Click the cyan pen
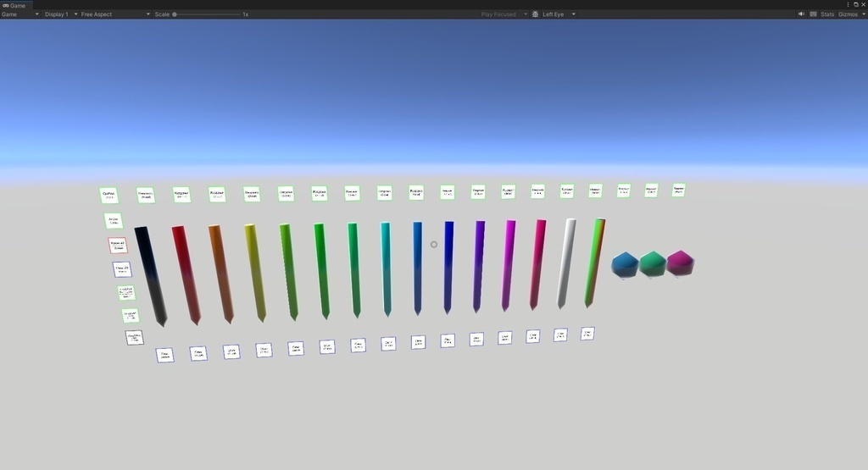 pos(386,268)
